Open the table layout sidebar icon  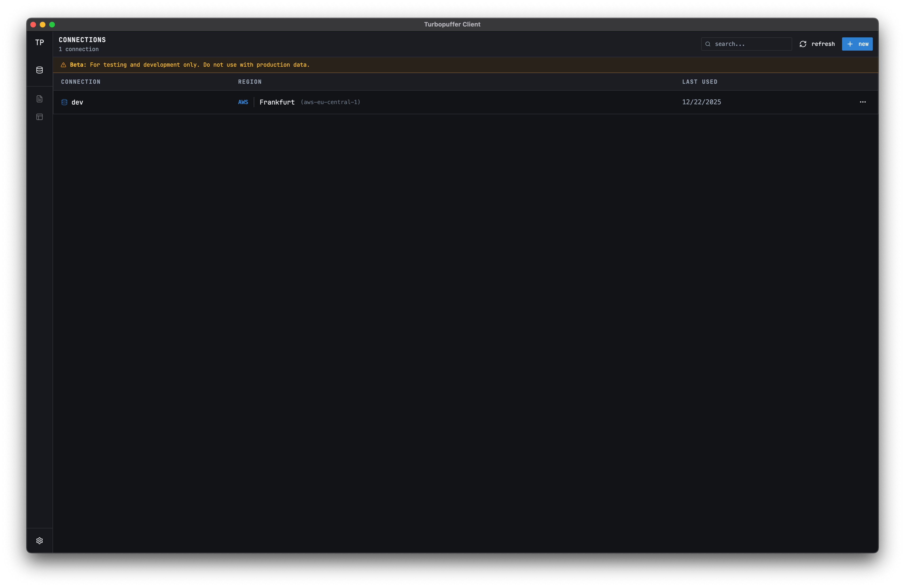pos(40,117)
